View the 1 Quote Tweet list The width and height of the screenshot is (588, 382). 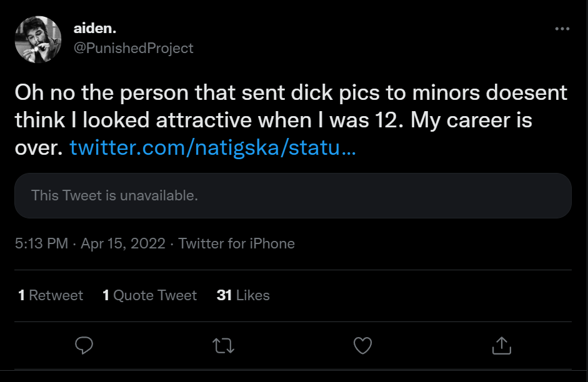pos(149,295)
